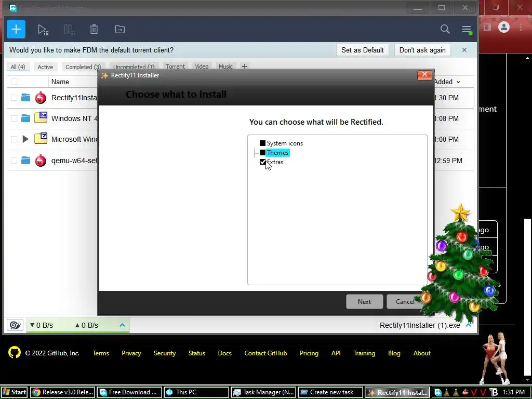
Task: Uncheck the Extras checkbox
Action: click(x=262, y=162)
